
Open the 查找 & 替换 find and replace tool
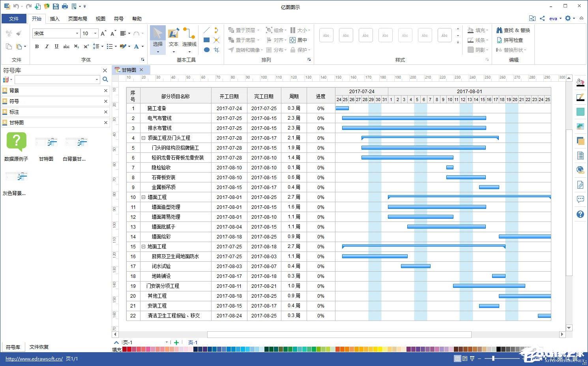coord(513,30)
